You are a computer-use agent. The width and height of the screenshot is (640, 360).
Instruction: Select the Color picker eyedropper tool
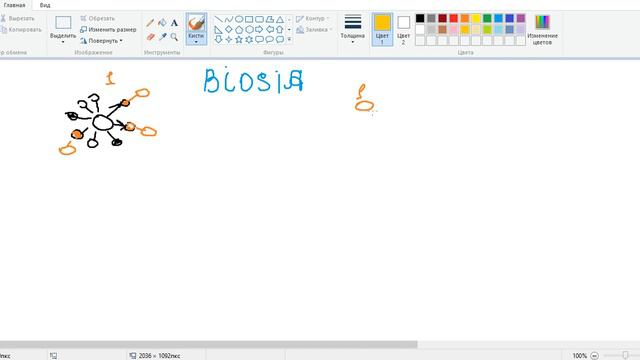(x=162, y=37)
